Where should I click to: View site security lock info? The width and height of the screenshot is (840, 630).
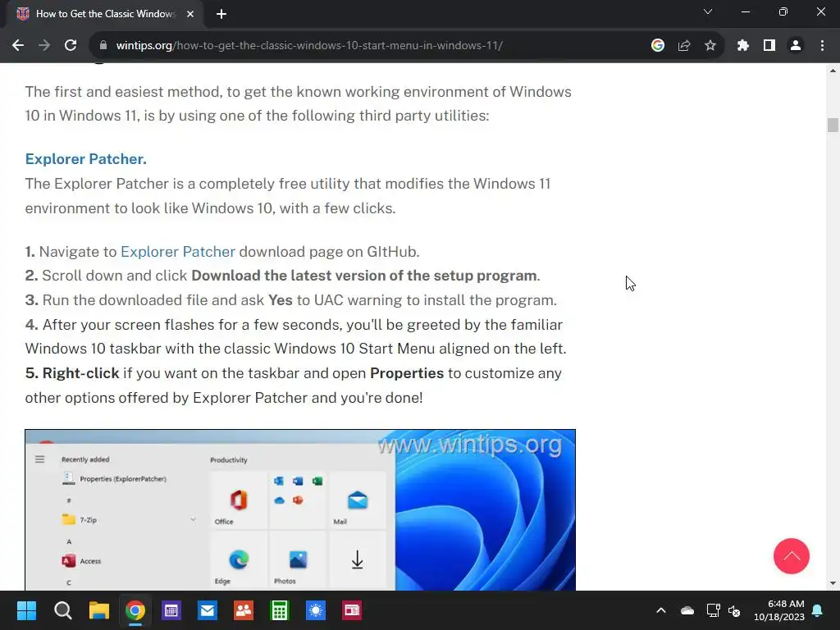tap(103, 46)
